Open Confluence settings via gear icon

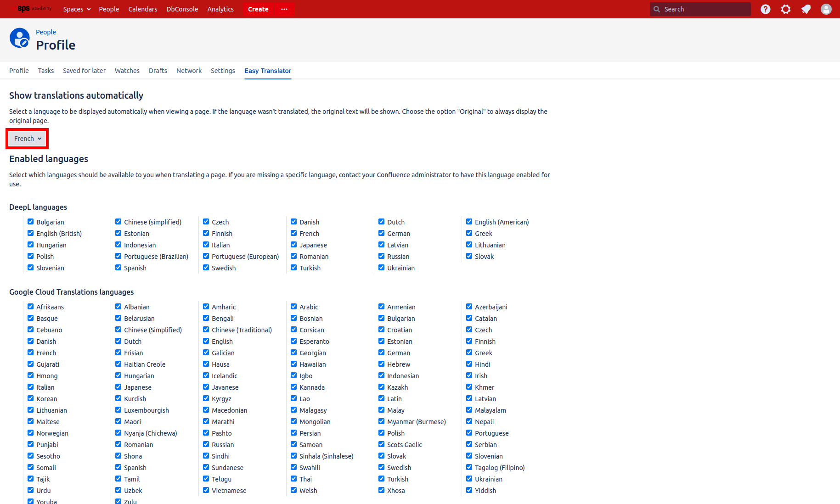click(785, 9)
